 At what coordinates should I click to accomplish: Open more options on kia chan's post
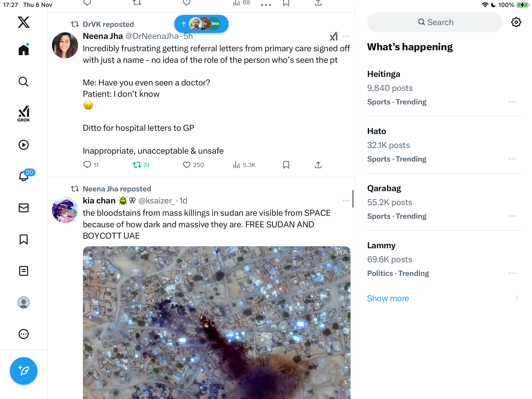(346, 201)
